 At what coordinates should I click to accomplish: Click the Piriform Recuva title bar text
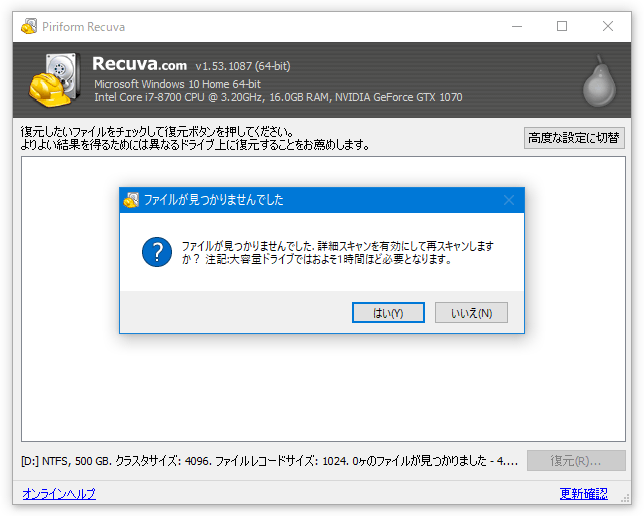83,27
